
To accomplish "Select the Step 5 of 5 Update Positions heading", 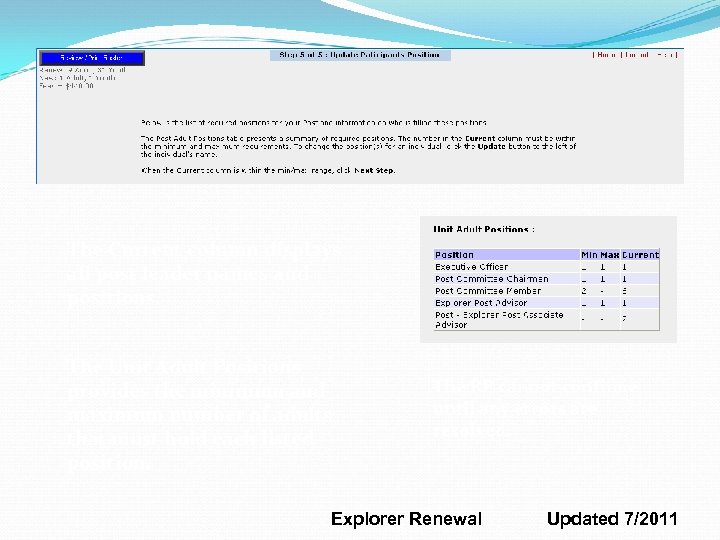I will click(360, 55).
